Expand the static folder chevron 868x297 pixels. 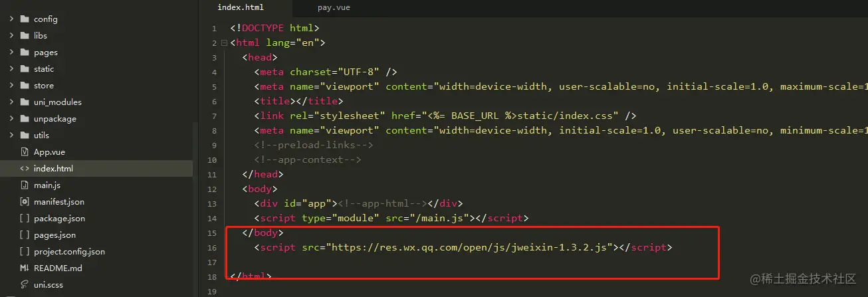(x=12, y=69)
